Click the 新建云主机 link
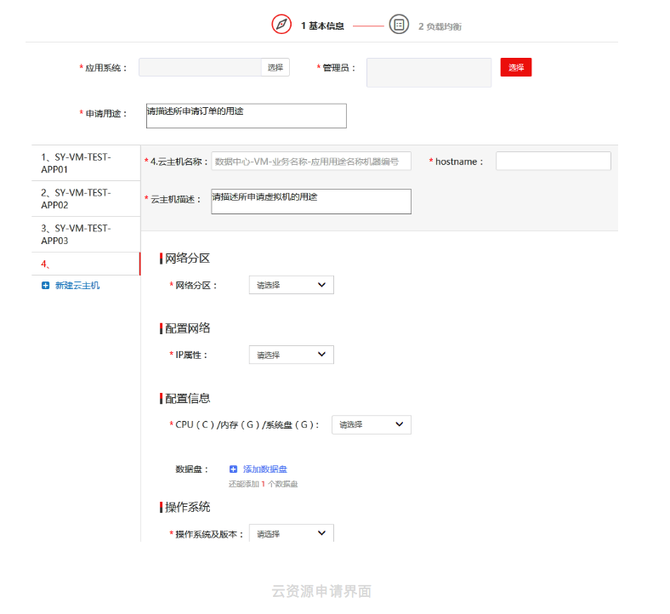The image size is (670, 614). [77, 286]
